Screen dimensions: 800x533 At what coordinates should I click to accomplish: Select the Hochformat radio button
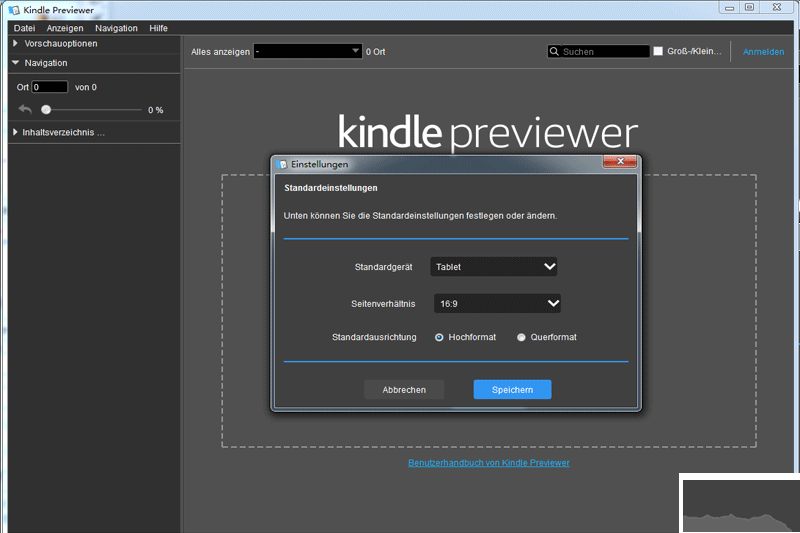point(439,337)
